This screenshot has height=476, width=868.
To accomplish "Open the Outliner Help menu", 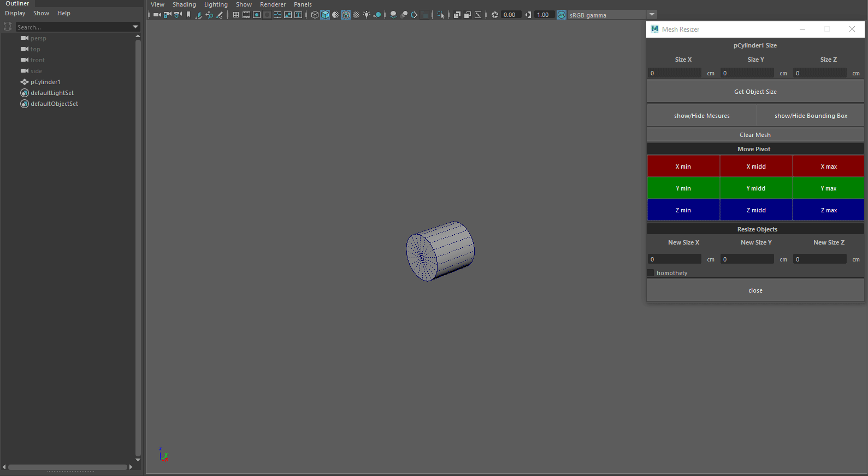I will [64, 13].
